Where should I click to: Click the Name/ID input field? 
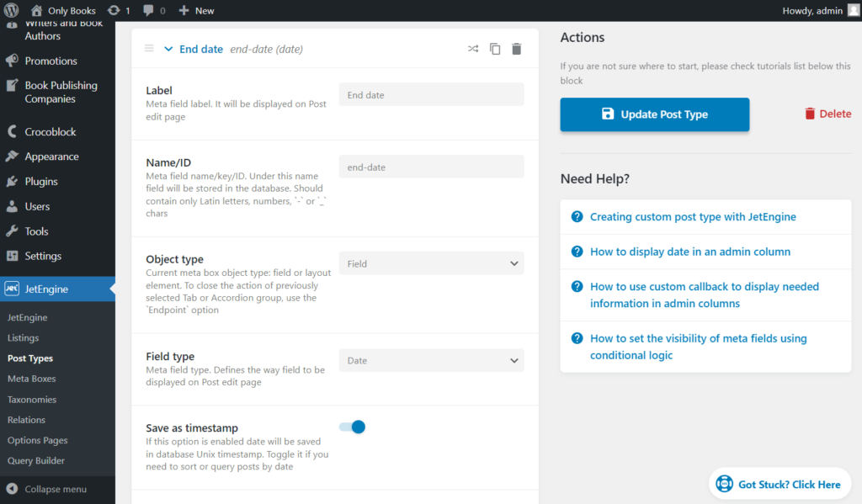(x=432, y=167)
